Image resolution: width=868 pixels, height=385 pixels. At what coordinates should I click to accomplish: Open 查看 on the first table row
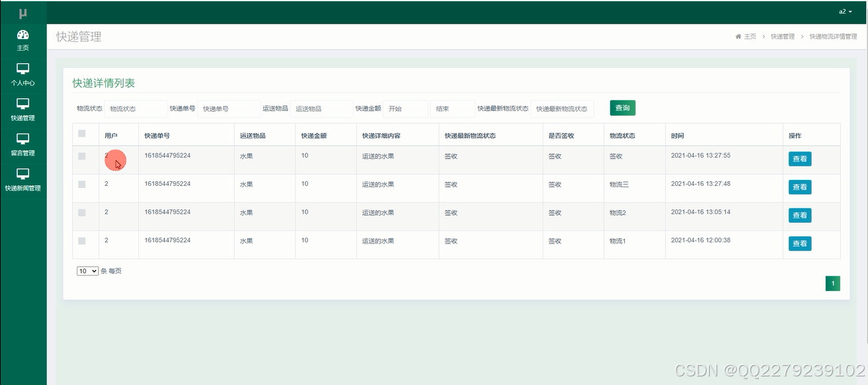(799, 159)
